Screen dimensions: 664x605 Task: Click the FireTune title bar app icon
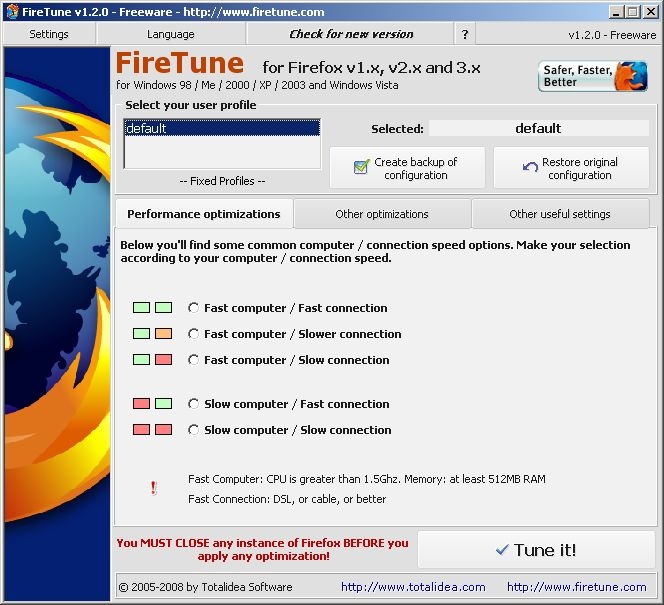pos(11,12)
